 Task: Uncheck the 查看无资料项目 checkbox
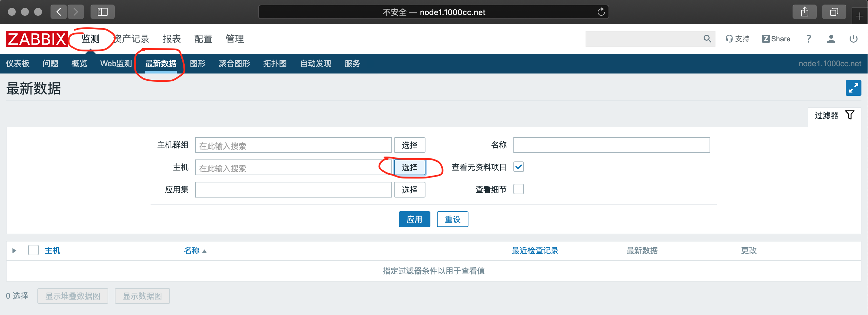tap(518, 167)
